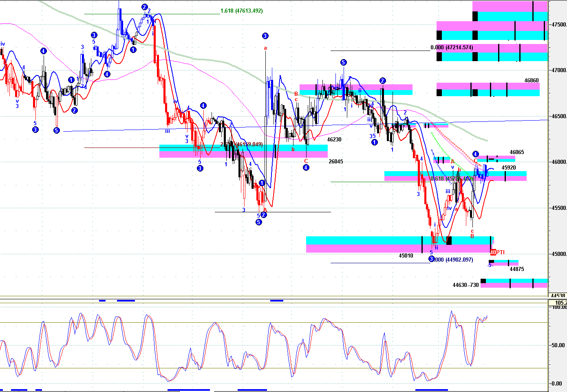This screenshot has width=567, height=392.
Task: Click the circled 5 marker near 47000 level
Action: point(343,62)
